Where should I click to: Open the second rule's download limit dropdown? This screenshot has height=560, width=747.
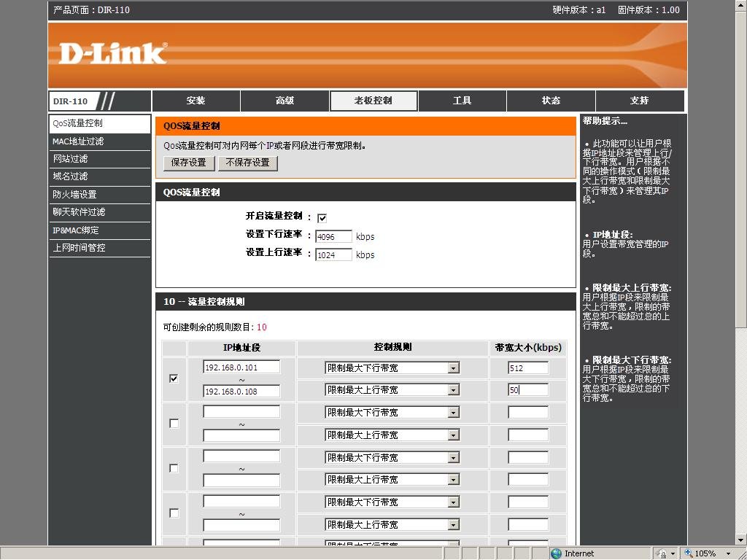pyautogui.click(x=455, y=412)
